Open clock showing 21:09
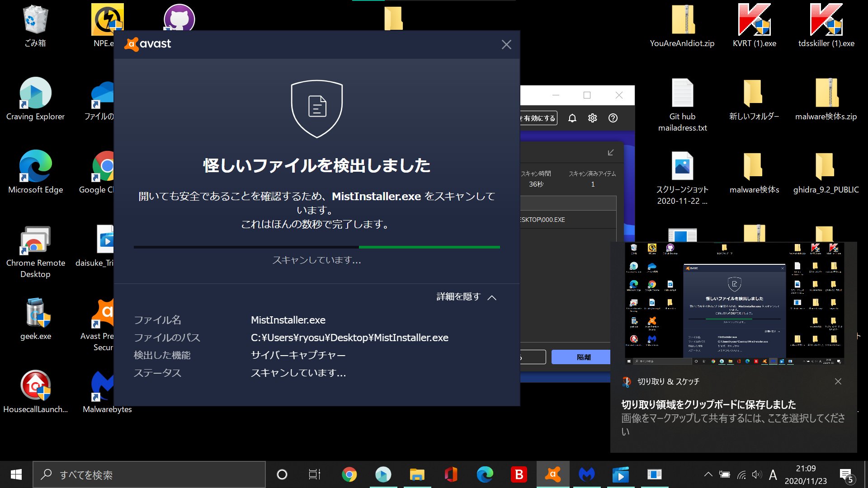Screen dimensions: 868x488 tap(806, 474)
